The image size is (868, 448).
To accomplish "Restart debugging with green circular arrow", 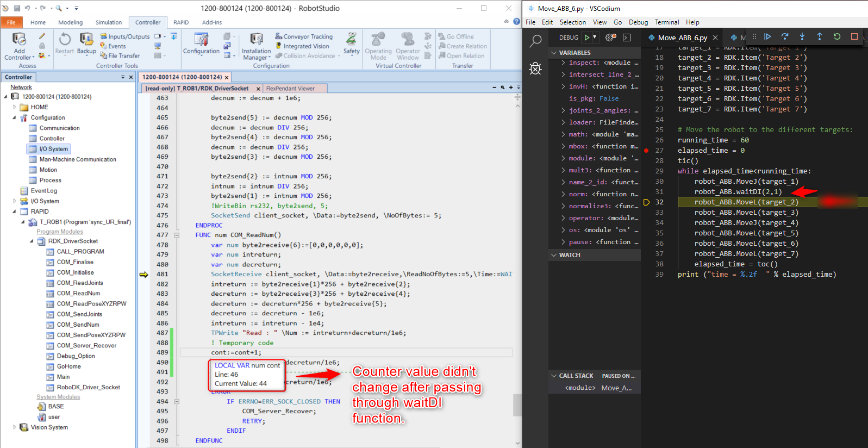I will click(837, 36).
